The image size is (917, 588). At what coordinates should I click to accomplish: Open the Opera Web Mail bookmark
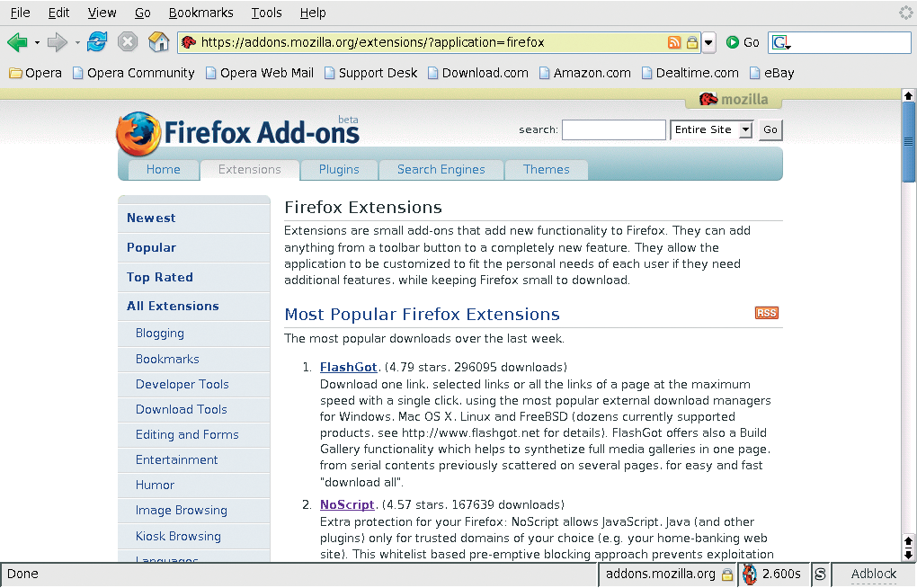(x=260, y=73)
